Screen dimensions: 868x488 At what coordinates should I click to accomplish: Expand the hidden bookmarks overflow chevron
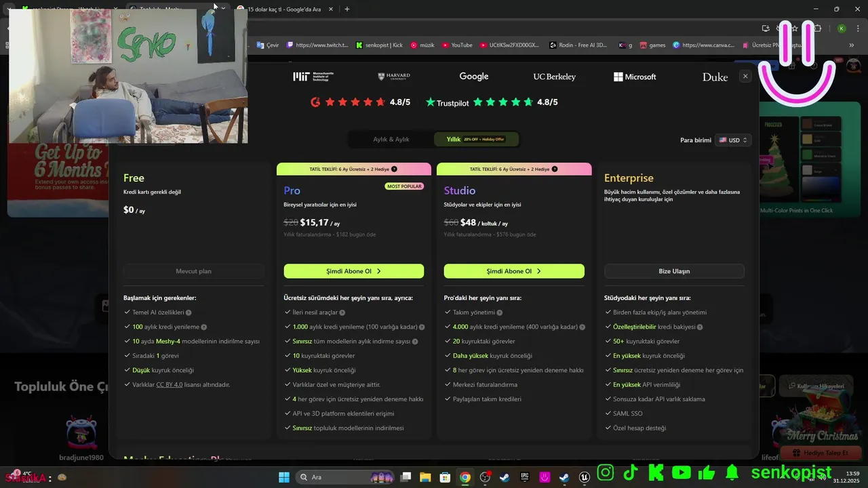pos(852,45)
